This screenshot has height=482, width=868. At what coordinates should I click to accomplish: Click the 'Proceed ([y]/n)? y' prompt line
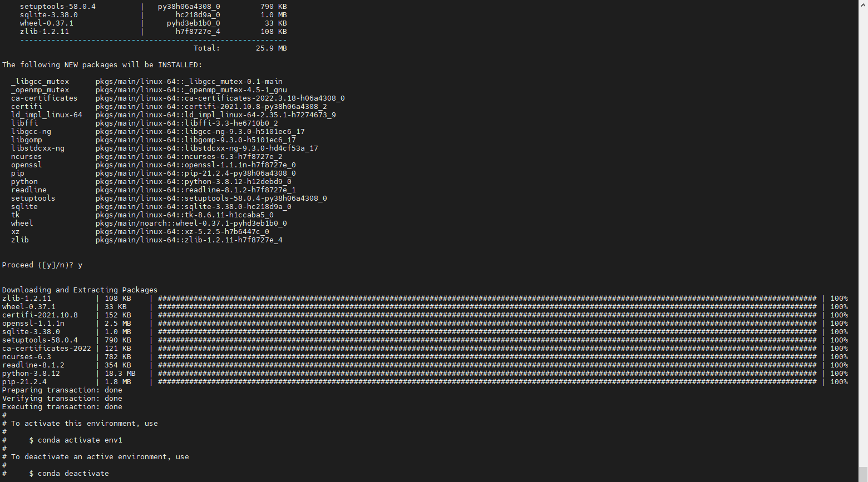click(x=42, y=265)
